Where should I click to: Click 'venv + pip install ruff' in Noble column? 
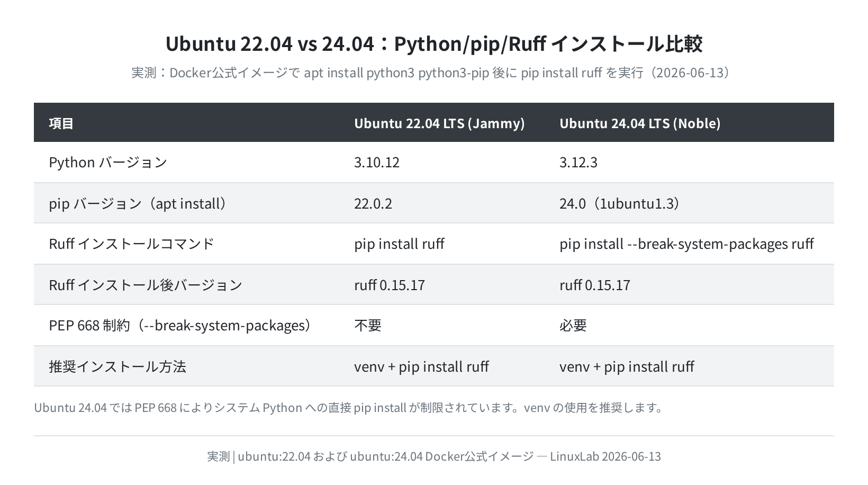[627, 367]
